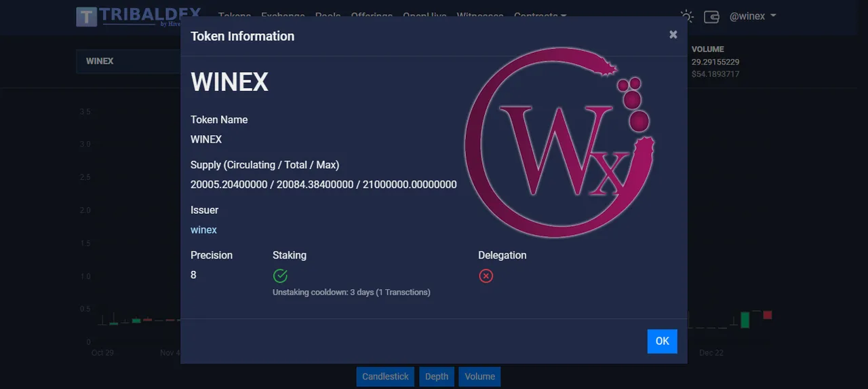Close the Token Information dialog with X
The image size is (868, 389).
tap(673, 35)
